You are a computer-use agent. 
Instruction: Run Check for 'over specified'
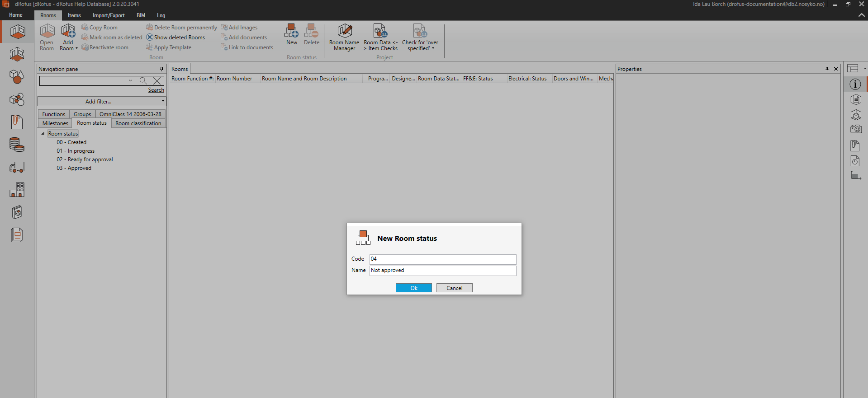(x=420, y=37)
